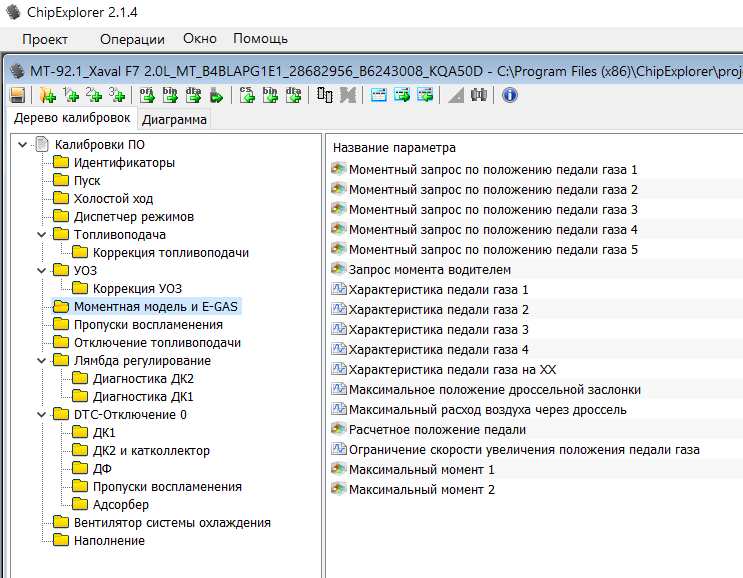Click the 'ori' export toolbar icon

click(145, 95)
